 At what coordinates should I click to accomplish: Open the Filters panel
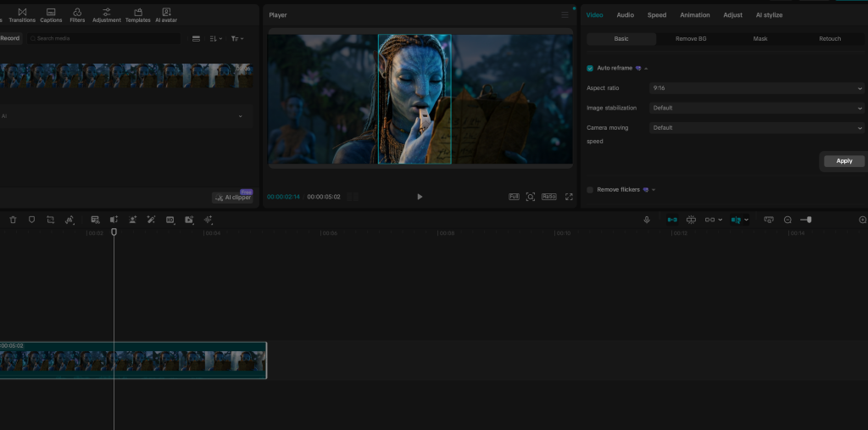pyautogui.click(x=77, y=15)
